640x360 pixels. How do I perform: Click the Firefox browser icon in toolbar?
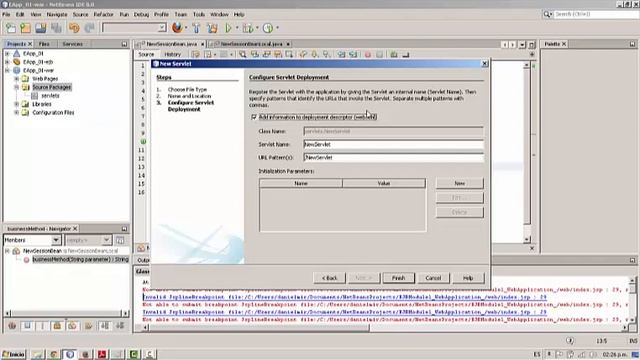point(177,28)
